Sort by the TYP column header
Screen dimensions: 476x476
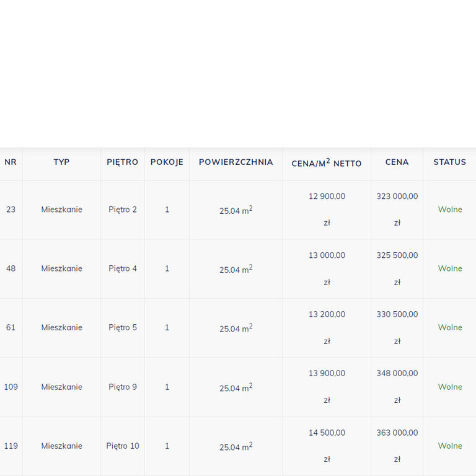coord(61,162)
